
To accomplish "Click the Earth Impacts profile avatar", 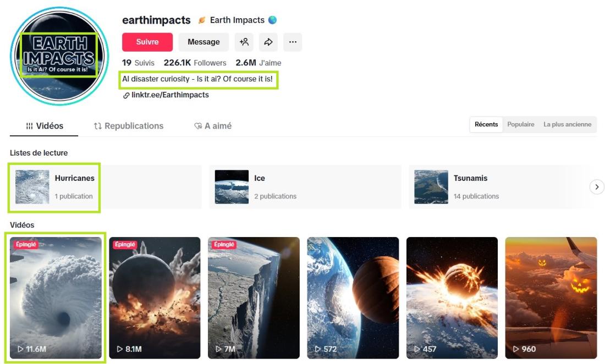I will pos(59,56).
